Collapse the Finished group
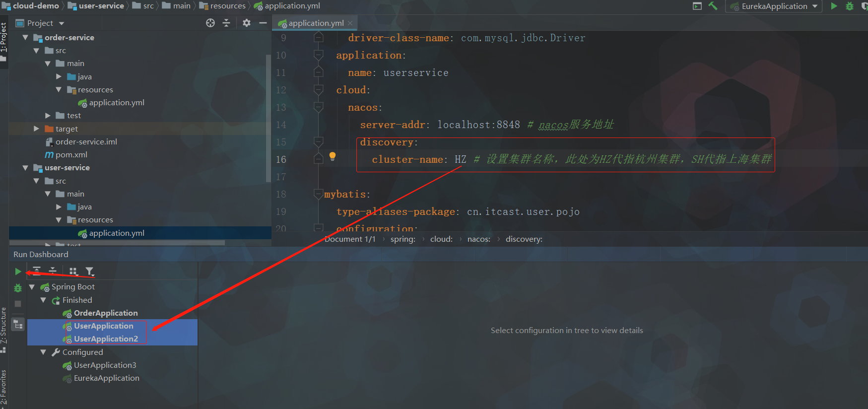This screenshot has height=409, width=868. pyautogui.click(x=43, y=300)
